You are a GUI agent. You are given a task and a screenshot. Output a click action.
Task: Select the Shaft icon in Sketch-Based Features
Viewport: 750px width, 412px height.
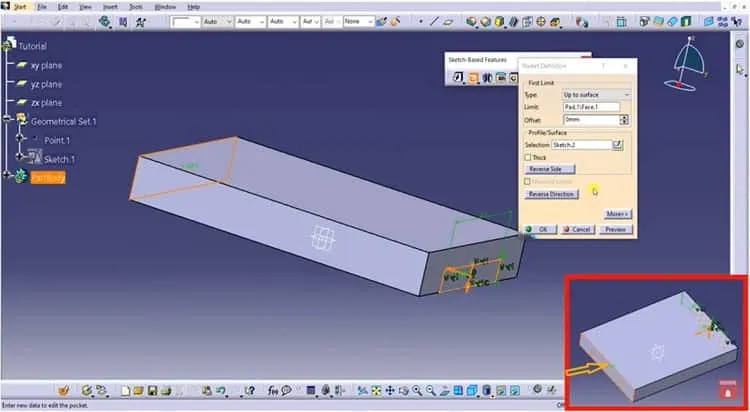coord(487,78)
